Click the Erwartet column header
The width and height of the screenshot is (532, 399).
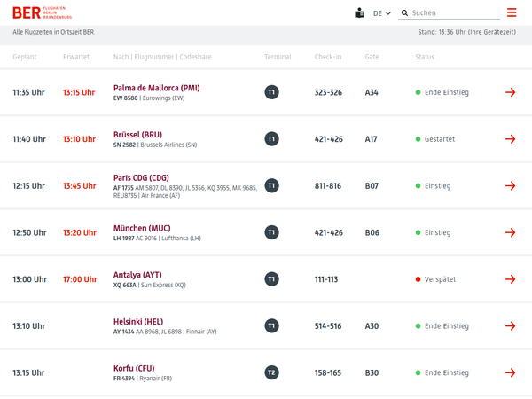(76, 57)
